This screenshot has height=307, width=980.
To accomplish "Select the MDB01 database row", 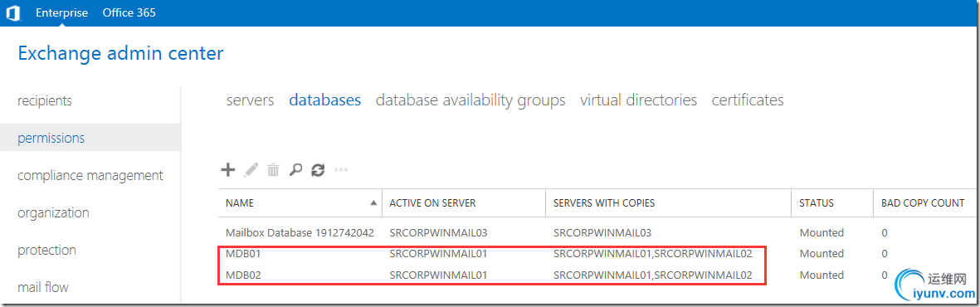I will pos(598,254).
